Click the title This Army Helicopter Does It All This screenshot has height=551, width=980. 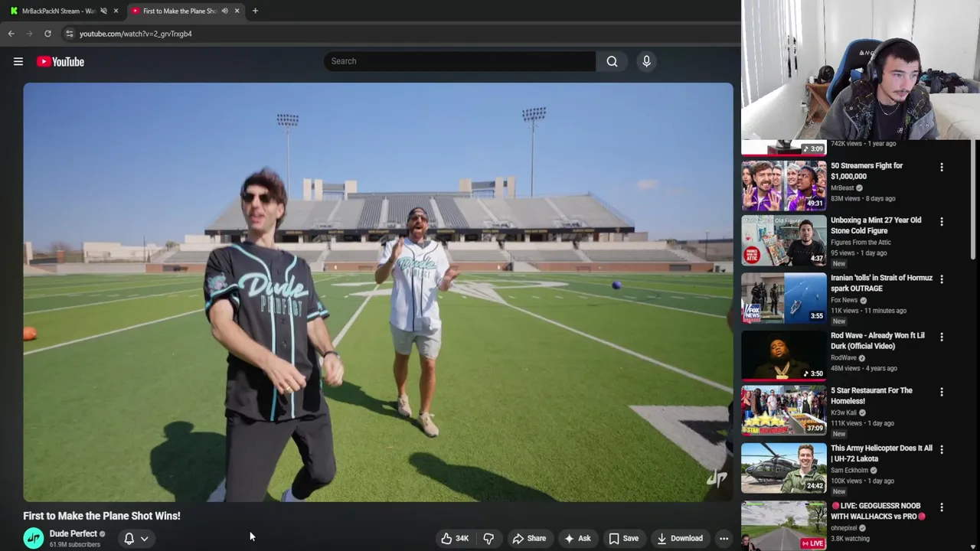[881, 453]
